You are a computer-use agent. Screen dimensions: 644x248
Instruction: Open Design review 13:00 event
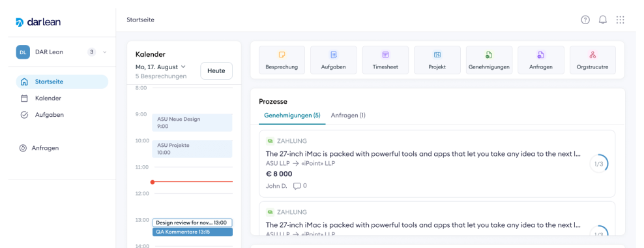click(x=192, y=223)
